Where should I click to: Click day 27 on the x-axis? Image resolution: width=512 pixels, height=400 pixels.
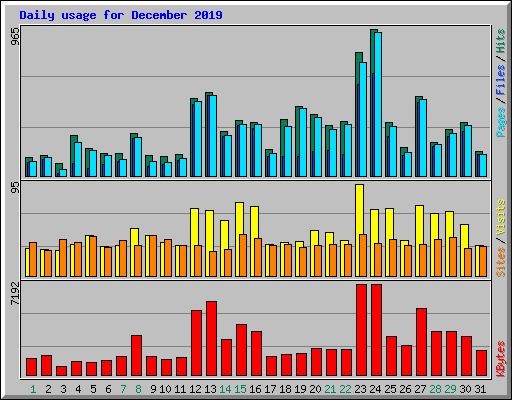420,389
